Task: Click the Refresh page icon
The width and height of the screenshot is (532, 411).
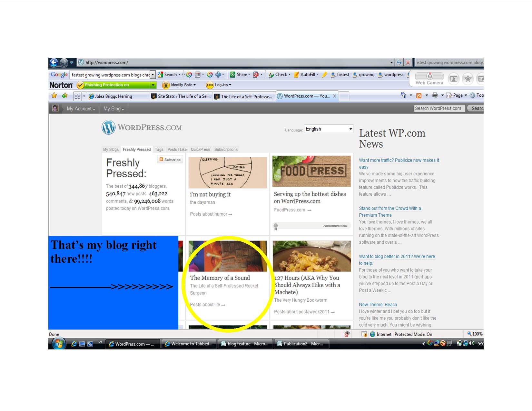Action: pos(399,63)
